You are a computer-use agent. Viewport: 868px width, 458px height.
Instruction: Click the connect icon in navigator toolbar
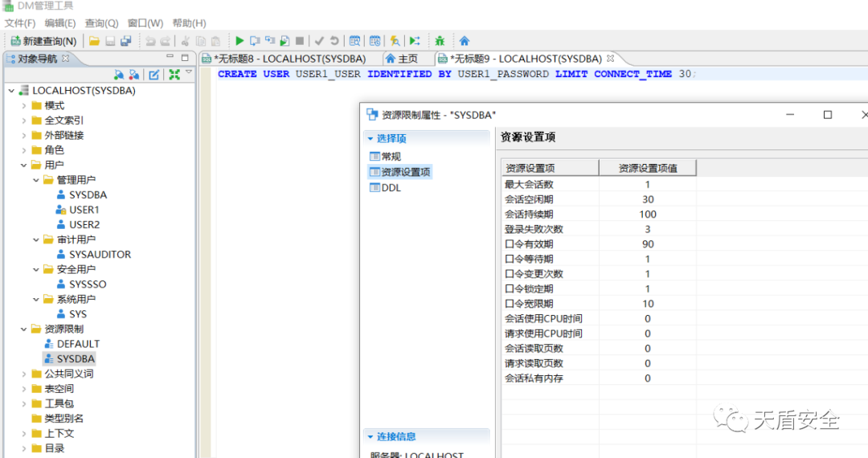pos(119,75)
